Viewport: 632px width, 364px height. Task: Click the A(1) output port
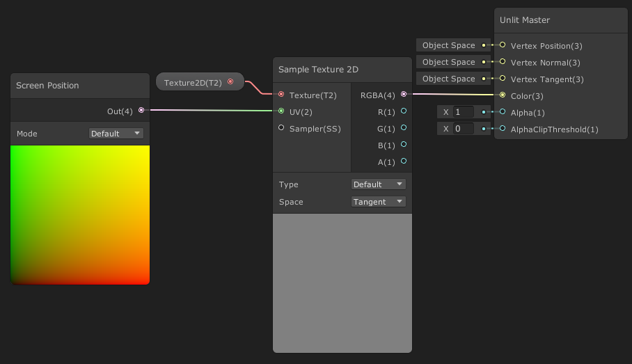(x=404, y=161)
